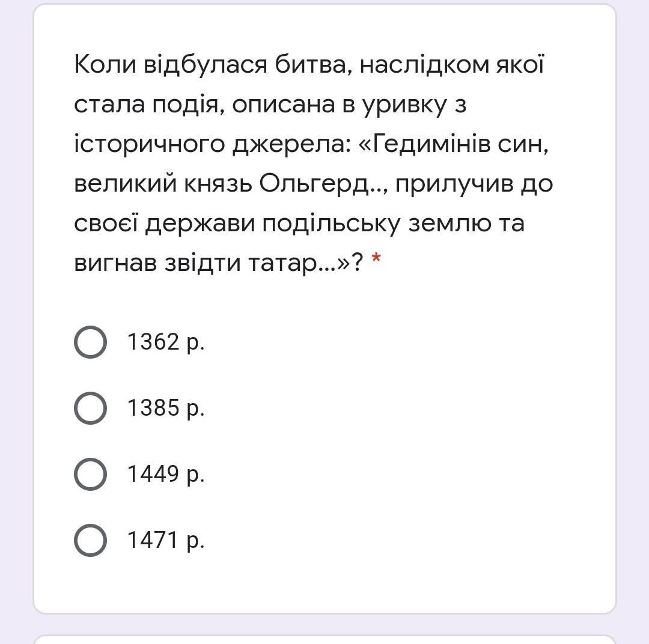Click the next question card at the bottom

(x=324, y=639)
